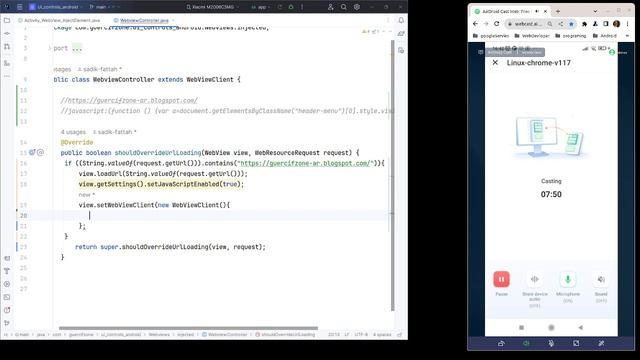Open the Problems tool window icon

pos(7,310)
